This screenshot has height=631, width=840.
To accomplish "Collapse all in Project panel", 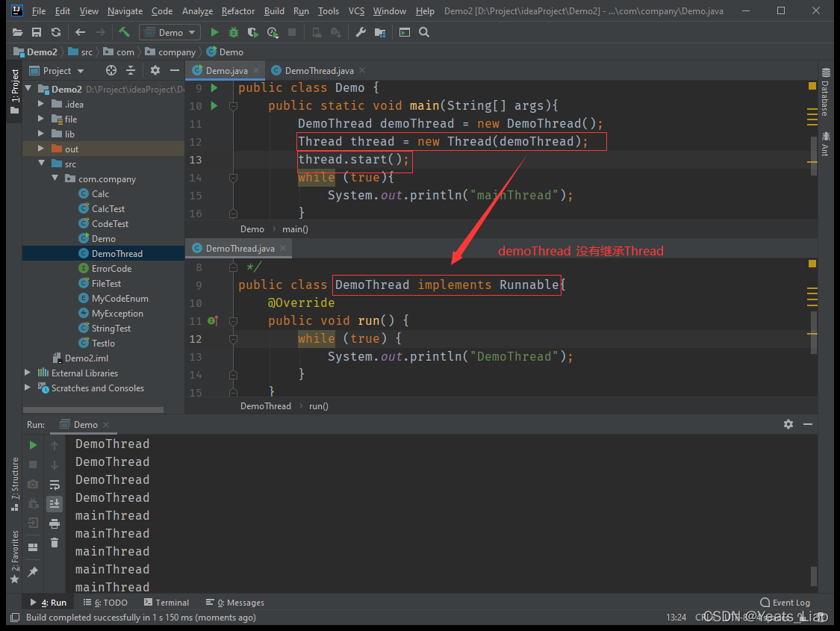I will click(x=131, y=70).
